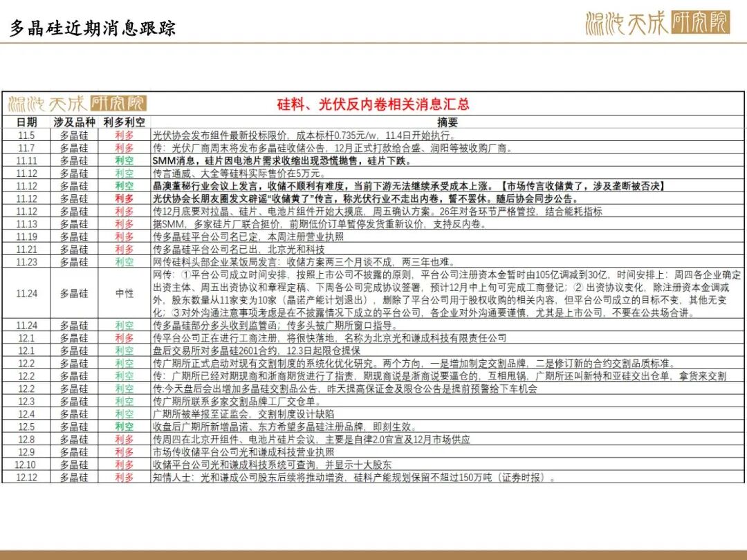This screenshot has width=747, height=560.
Task: Click summary starting 收储平台公司光和谦成科技系统可查询
Action: [x=273, y=465]
